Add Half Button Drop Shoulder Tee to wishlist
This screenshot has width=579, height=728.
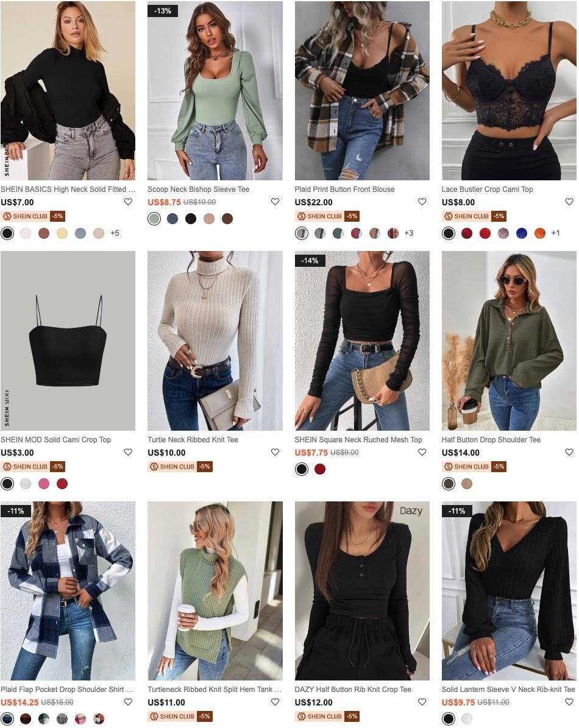coord(569,452)
